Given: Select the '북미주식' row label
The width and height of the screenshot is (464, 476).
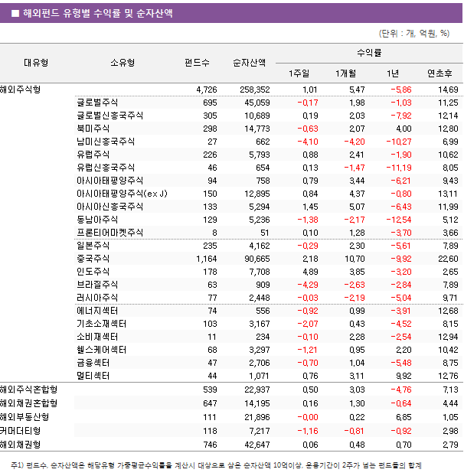Looking at the screenshot, I should click(x=93, y=129).
